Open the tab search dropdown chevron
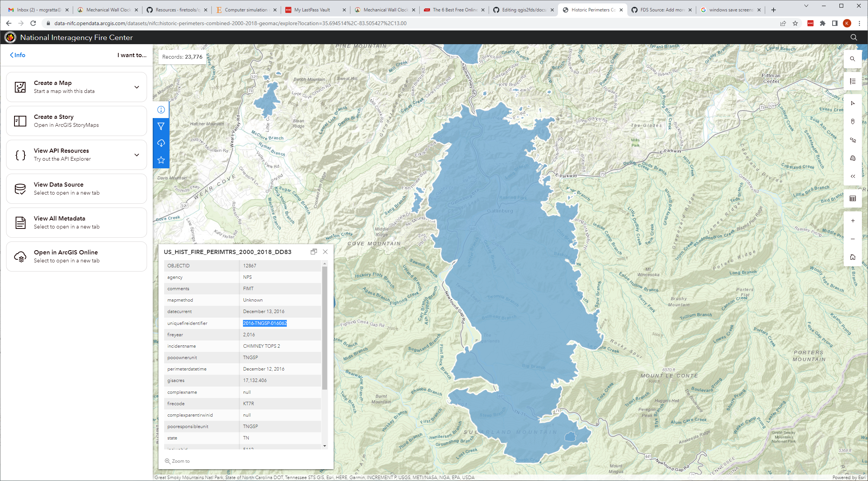 tap(806, 6)
